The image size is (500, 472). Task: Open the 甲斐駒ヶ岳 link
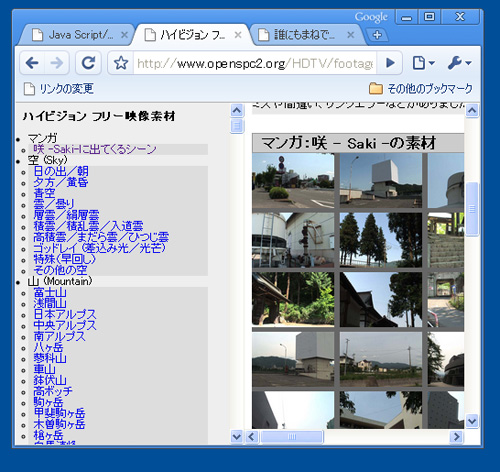tap(59, 414)
